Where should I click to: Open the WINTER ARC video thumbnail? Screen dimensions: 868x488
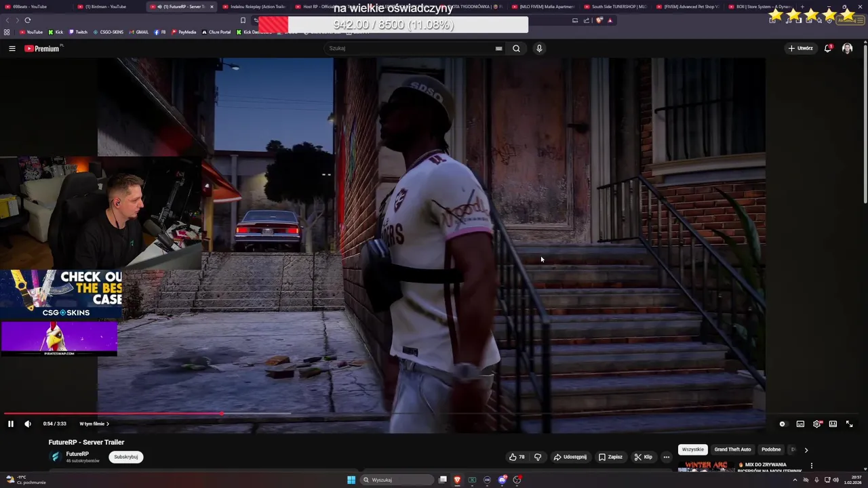coord(706,466)
